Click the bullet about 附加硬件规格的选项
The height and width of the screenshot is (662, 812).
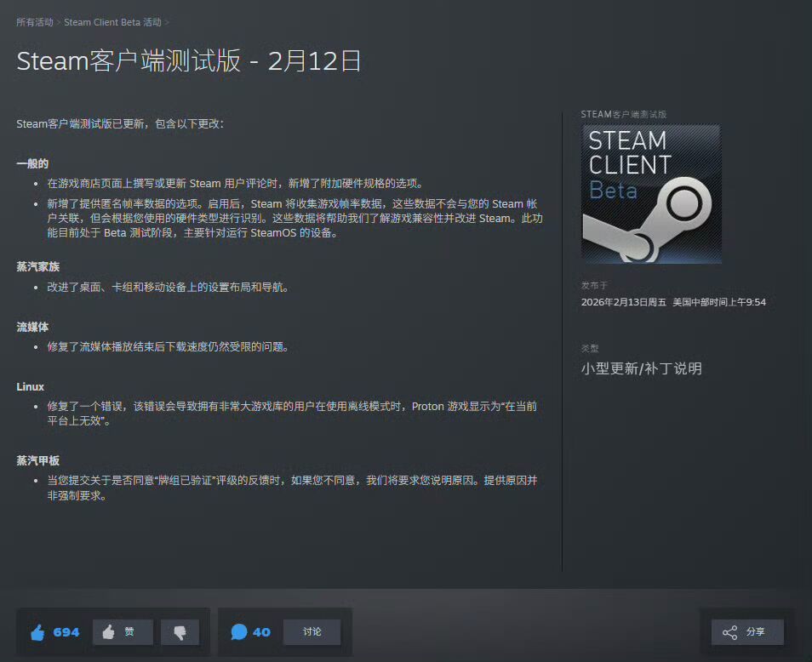(237, 183)
